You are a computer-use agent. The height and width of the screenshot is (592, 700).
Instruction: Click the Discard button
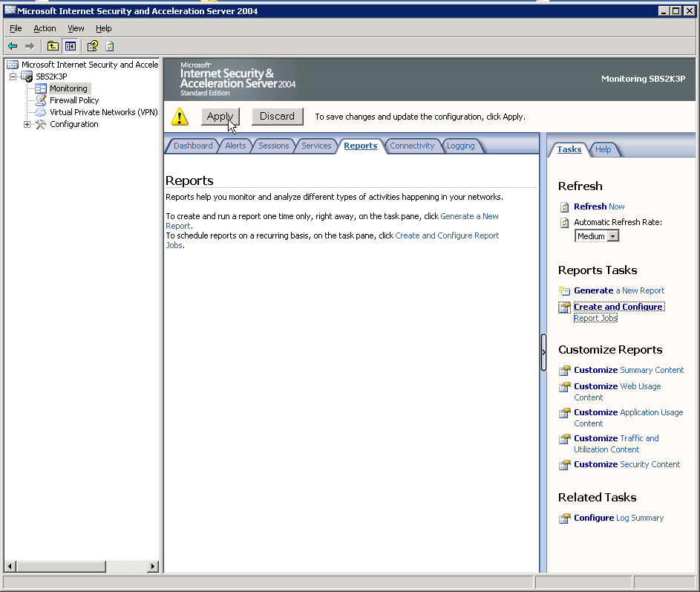coord(277,117)
